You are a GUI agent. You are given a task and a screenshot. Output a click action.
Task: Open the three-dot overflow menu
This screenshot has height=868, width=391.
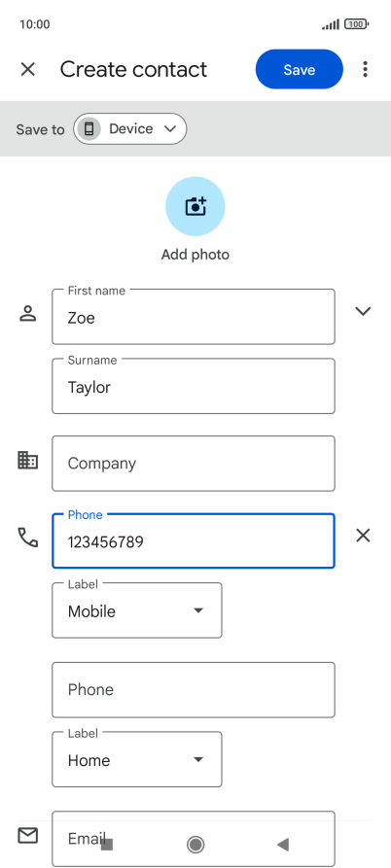(365, 69)
